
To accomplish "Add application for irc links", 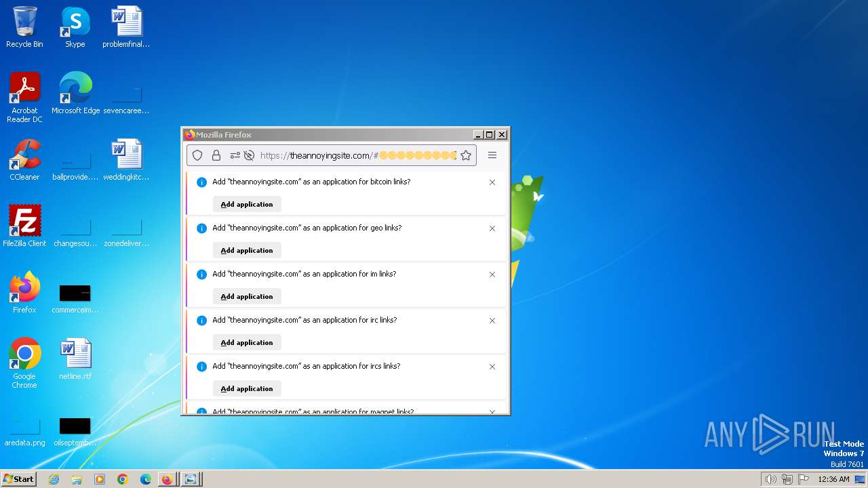I will [x=247, y=342].
